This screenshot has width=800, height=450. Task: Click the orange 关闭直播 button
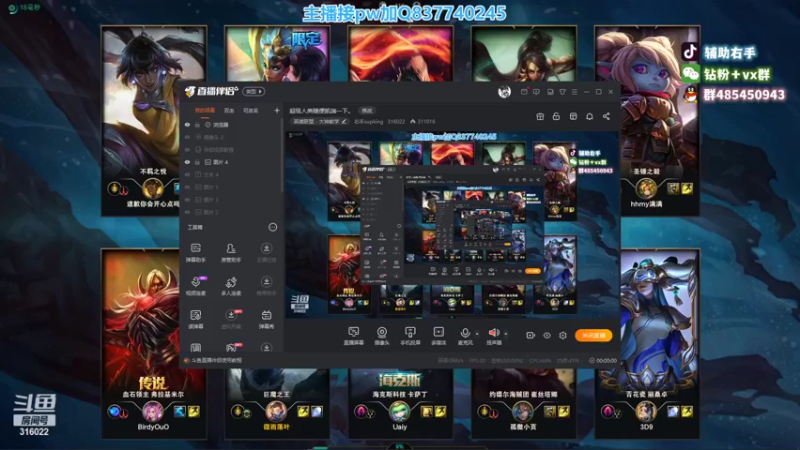(593, 335)
